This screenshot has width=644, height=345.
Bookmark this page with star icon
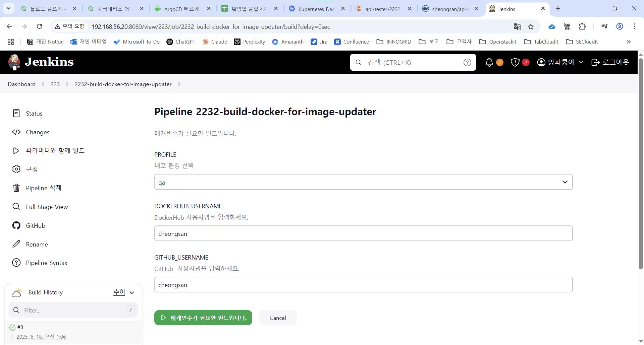[531, 26]
